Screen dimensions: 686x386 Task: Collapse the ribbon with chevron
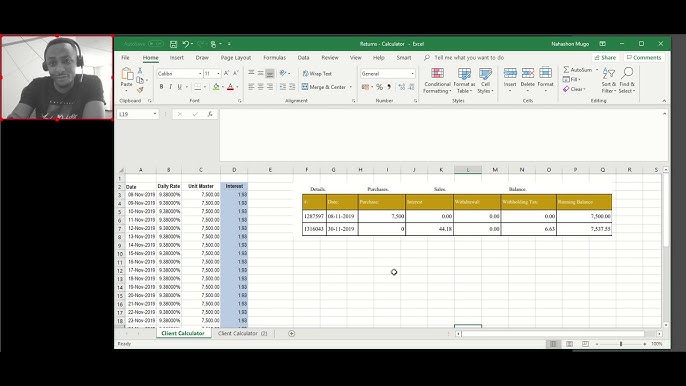664,101
